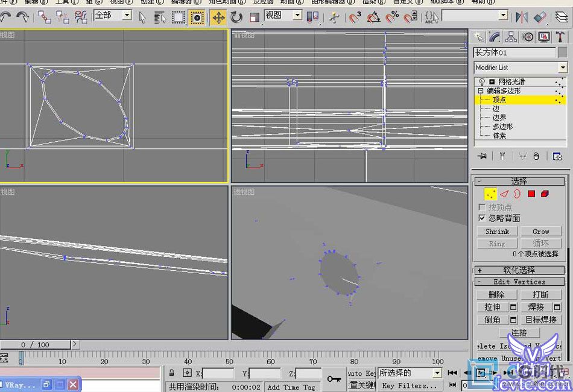Click the Use Pivot Point Center icon
Screen dimensions: 573x392
[x=313, y=17]
